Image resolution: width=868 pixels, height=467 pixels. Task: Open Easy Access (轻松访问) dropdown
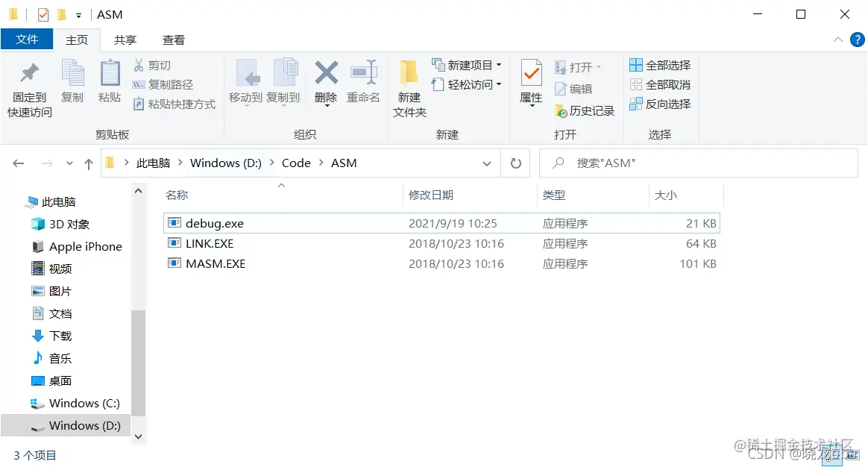467,84
